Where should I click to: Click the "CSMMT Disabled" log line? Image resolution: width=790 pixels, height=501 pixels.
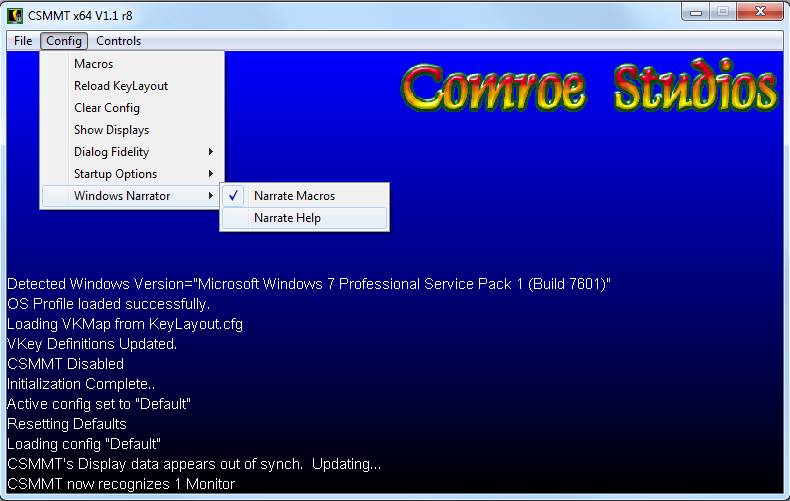(65, 364)
